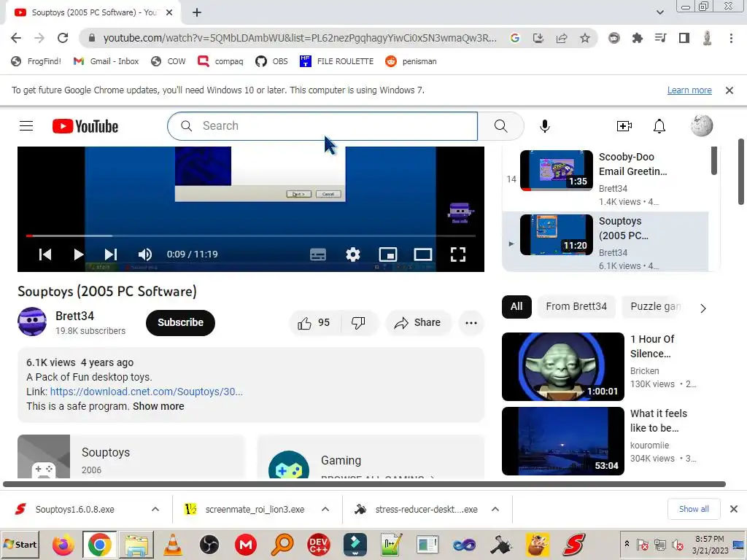The height and width of the screenshot is (560, 747).
Task: Open the Create video icon
Action: (x=624, y=126)
